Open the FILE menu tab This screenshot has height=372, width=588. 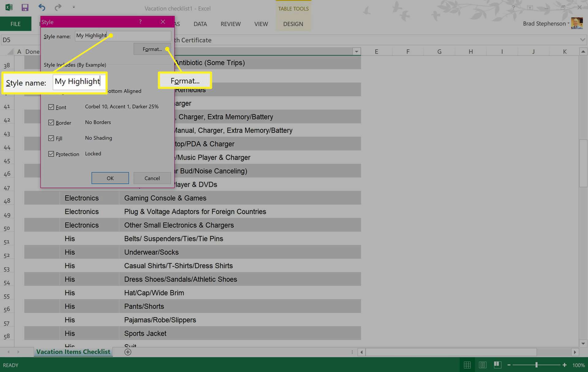pyautogui.click(x=16, y=24)
